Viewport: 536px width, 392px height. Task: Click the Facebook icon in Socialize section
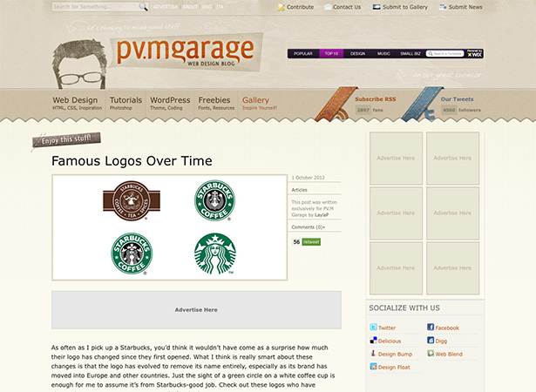tap(431, 328)
